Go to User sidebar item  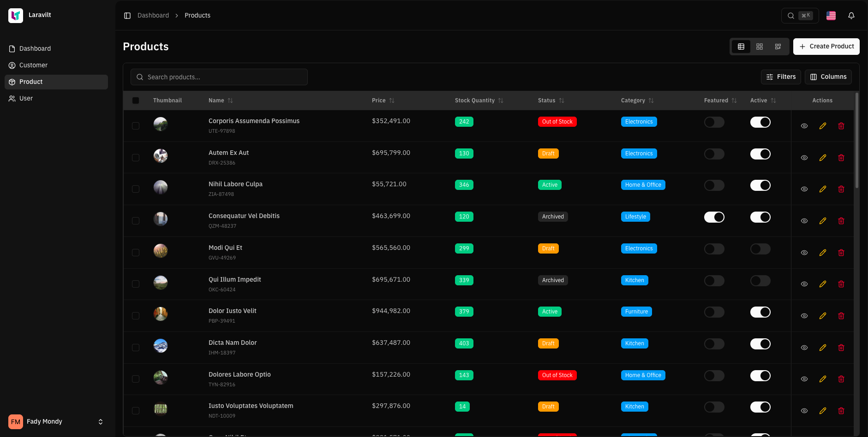[26, 98]
